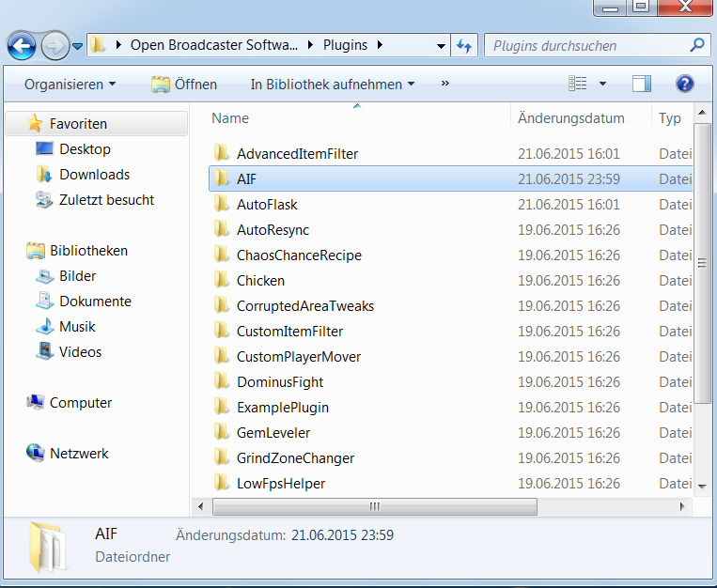Click vertical scrollbar up arrow

(x=702, y=112)
